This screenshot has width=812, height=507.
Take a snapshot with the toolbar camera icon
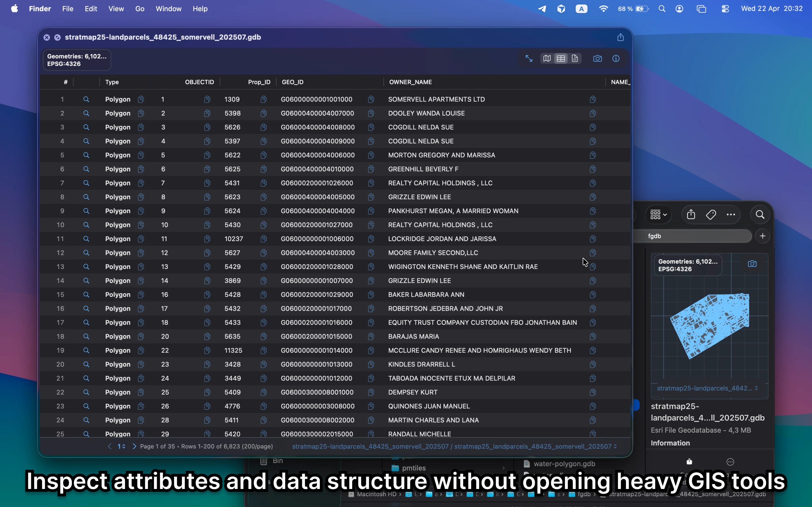click(598, 58)
